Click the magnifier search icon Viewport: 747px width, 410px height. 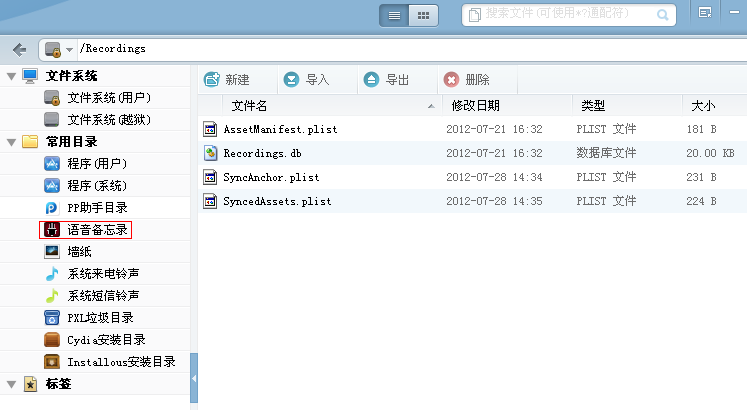(x=661, y=15)
